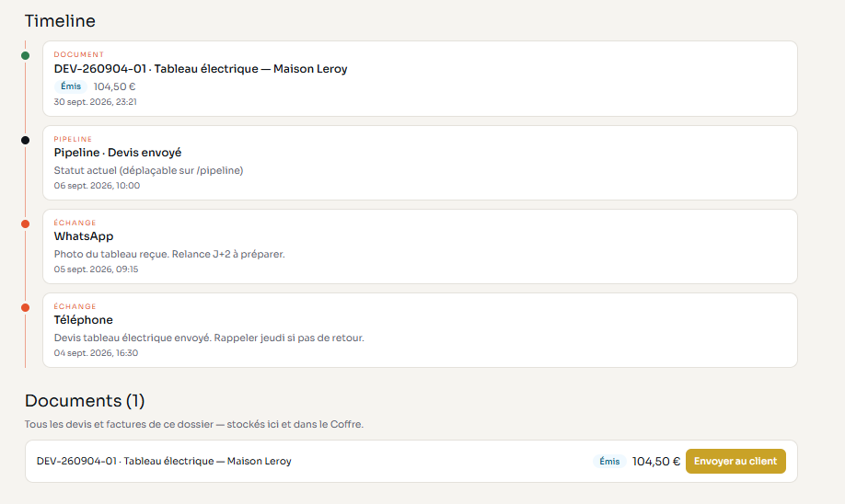Click the 'Timeline' heading
This screenshot has width=845, height=504.
[60, 21]
